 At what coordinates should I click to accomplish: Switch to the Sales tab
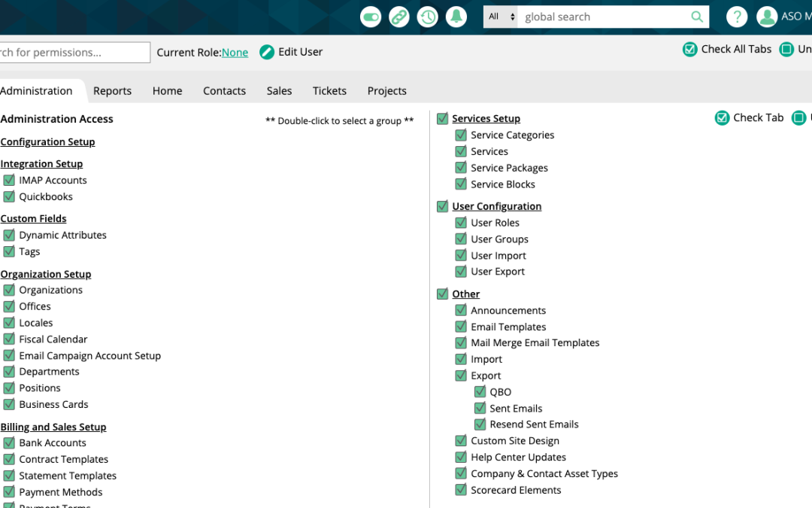[x=279, y=91]
